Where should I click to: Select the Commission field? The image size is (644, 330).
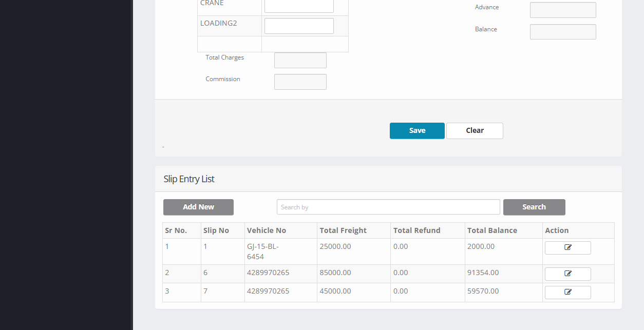pyautogui.click(x=300, y=82)
